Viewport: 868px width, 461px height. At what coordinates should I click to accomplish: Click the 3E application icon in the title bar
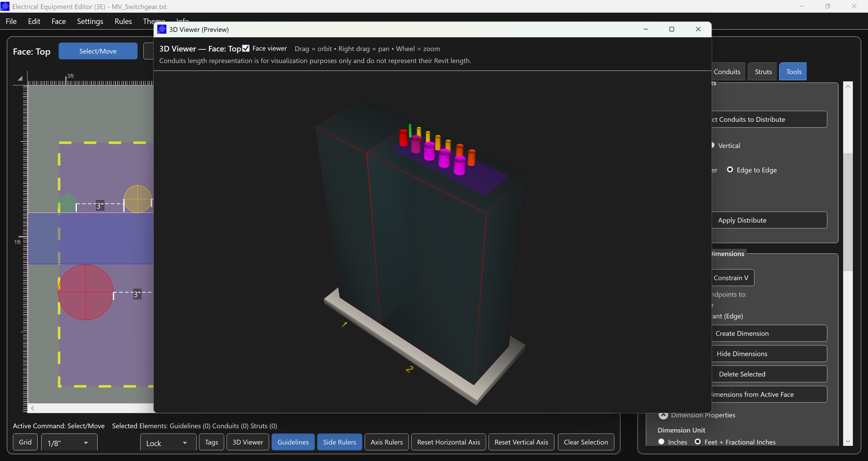point(5,6)
